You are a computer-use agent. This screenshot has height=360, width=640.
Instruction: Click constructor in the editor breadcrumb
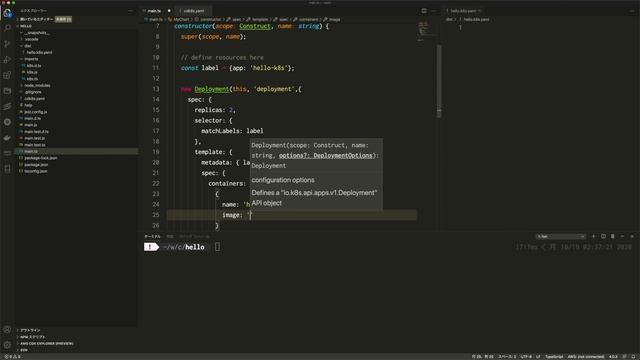tap(210, 20)
